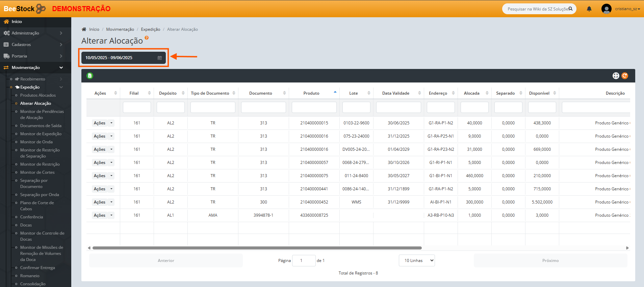Viewport: 644px width, 287px height.
Task: Click the orange refresh table icon
Action: click(x=625, y=76)
